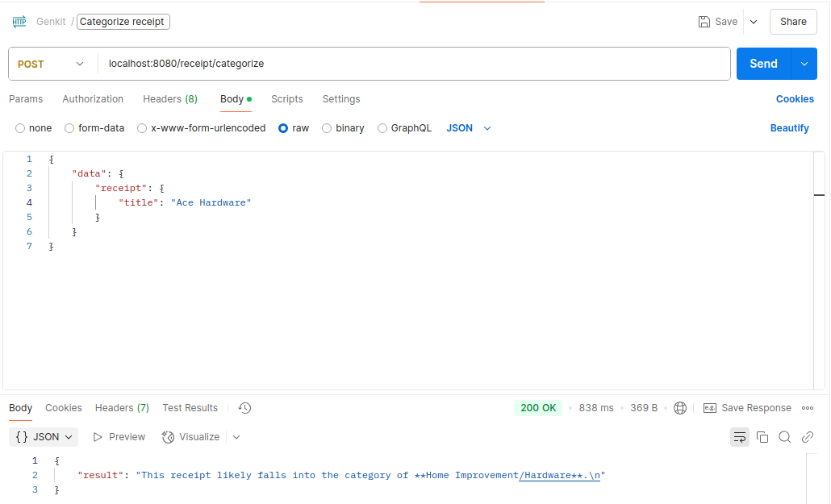Screen dimensions: 831x504
Task: Click the 838 ms response time
Action: (x=596, y=408)
